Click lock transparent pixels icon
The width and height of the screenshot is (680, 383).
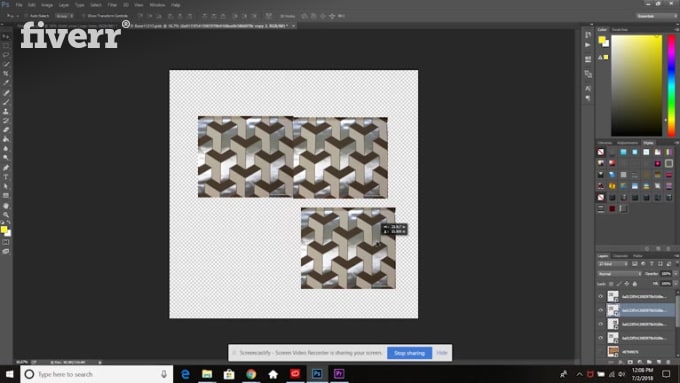pyautogui.click(x=611, y=284)
